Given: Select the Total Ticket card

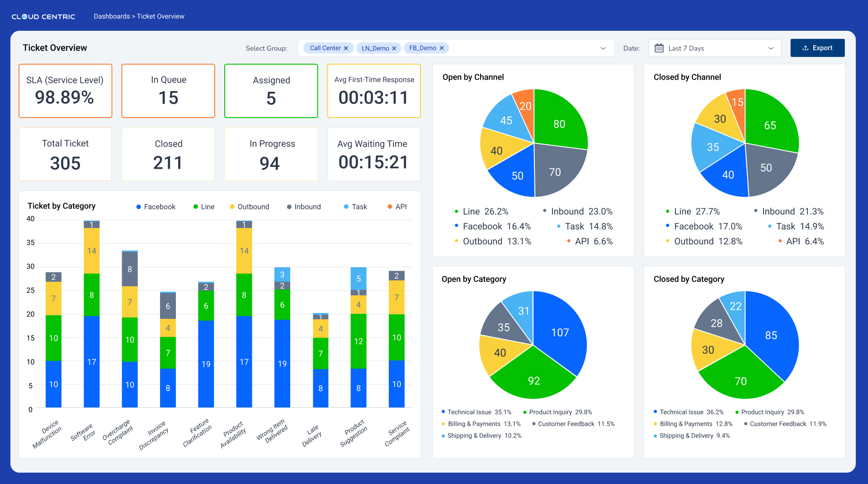Looking at the screenshot, I should point(66,154).
